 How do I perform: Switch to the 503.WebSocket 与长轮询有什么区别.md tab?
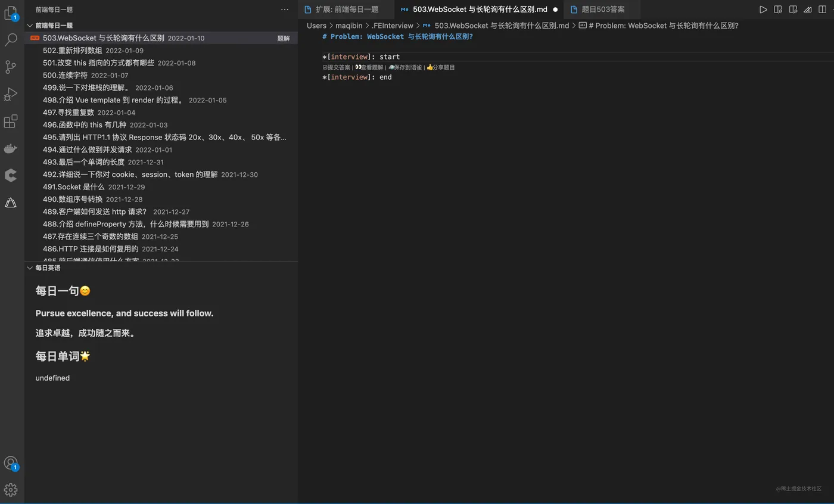point(480,10)
